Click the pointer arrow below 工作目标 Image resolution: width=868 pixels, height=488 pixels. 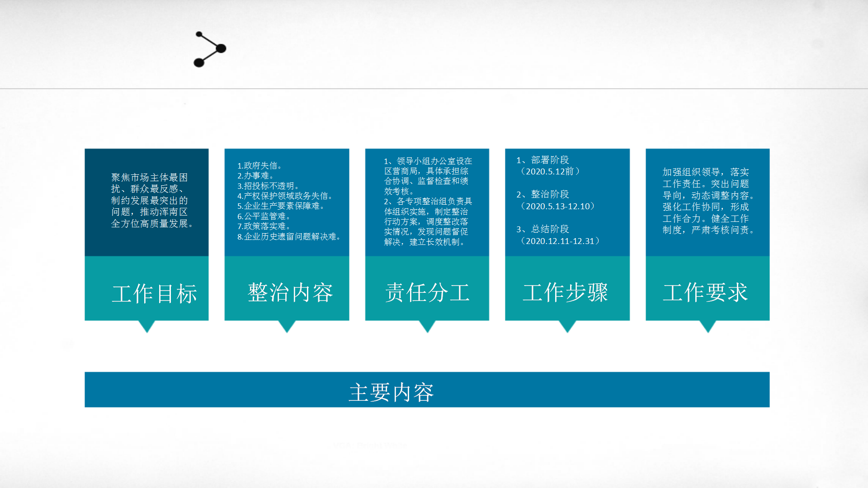pyautogui.click(x=146, y=326)
